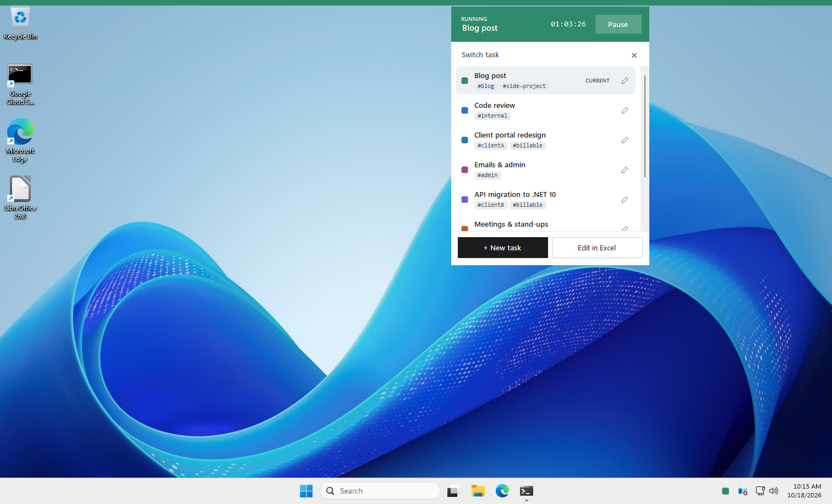This screenshot has width=832, height=504.
Task: Edit the Client portal redesign task pencil icon
Action: (x=625, y=140)
